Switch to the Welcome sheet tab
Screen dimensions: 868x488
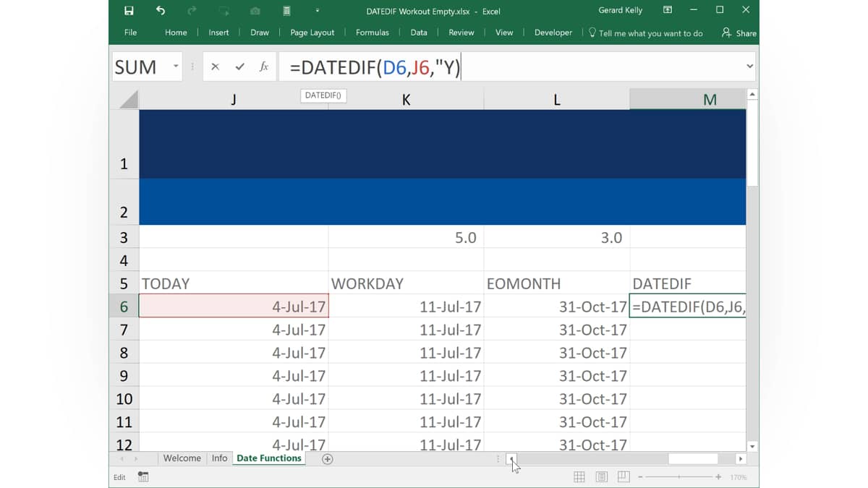pos(182,458)
